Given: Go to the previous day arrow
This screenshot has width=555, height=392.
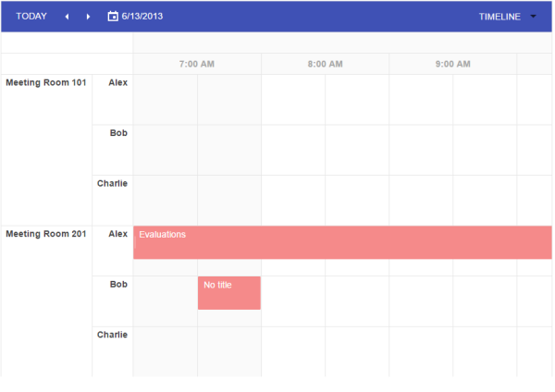Looking at the screenshot, I should pyautogui.click(x=67, y=17).
